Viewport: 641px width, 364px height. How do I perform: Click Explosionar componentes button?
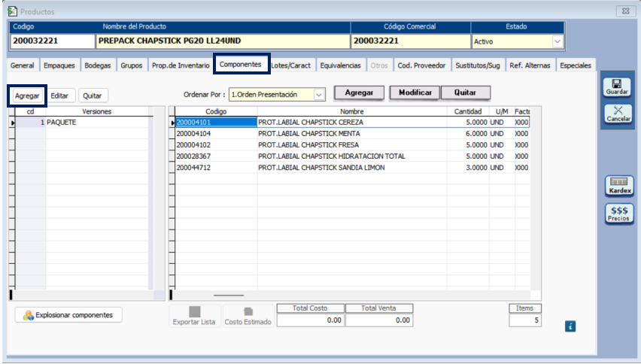[68, 315]
